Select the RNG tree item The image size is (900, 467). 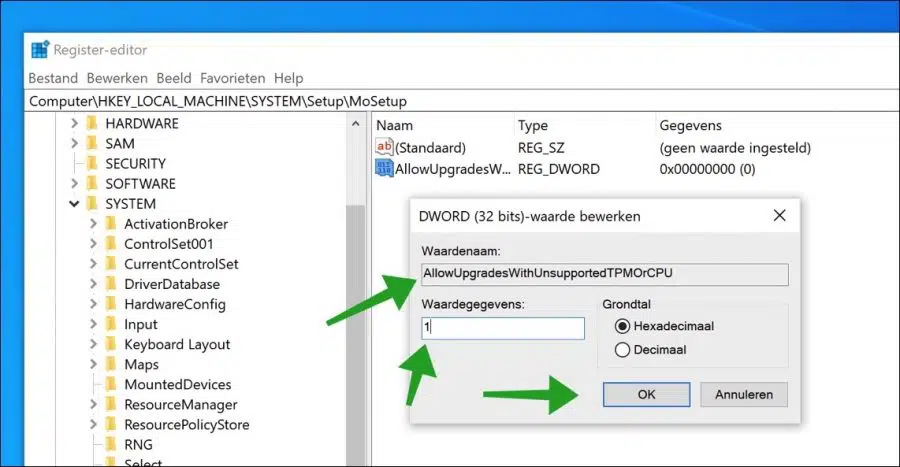tap(138, 445)
